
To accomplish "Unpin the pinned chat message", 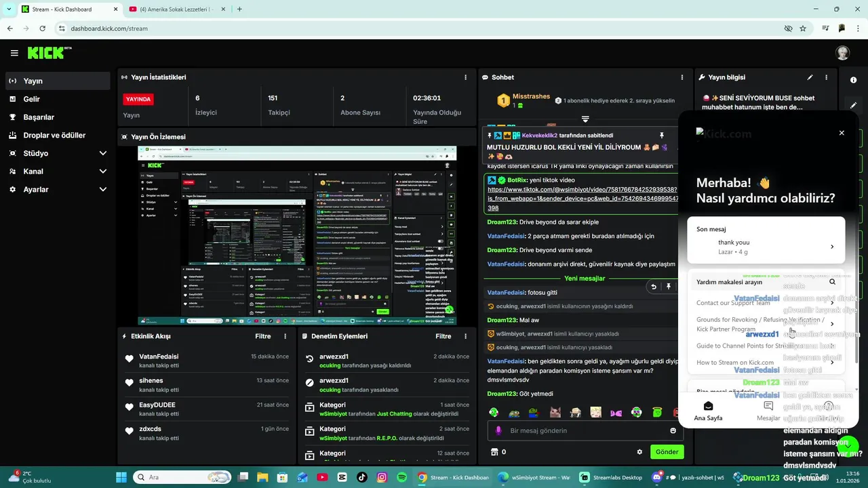I will [x=661, y=136].
